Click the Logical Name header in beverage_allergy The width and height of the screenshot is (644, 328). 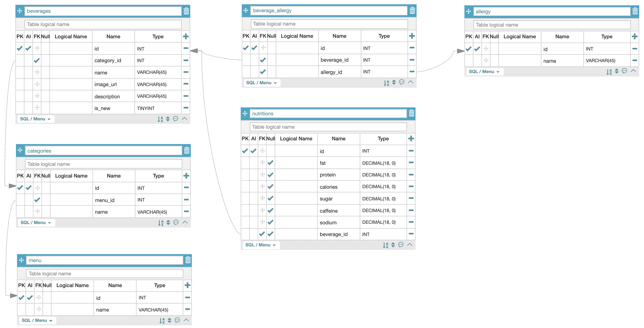pyautogui.click(x=297, y=36)
